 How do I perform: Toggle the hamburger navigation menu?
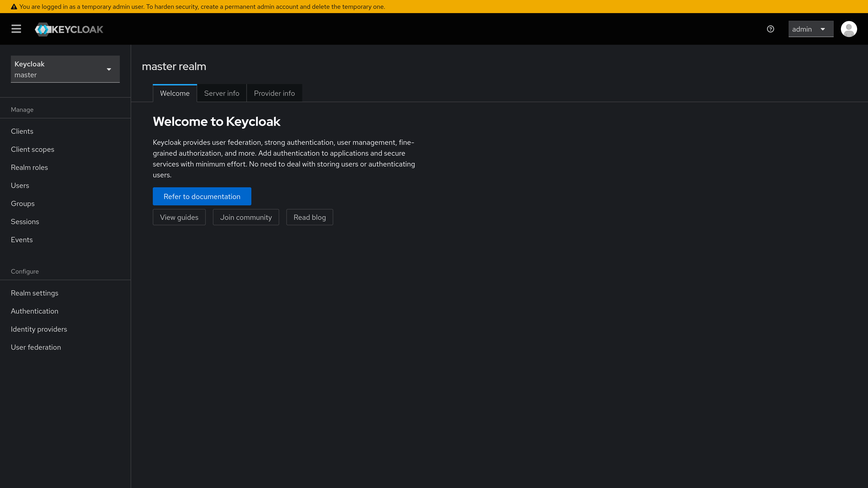pos(16,29)
